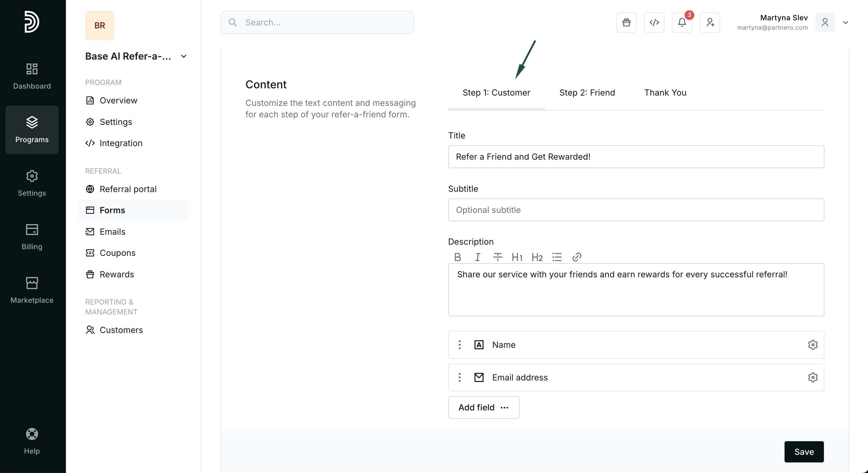Click the gift rewards icon in header

coord(626,23)
